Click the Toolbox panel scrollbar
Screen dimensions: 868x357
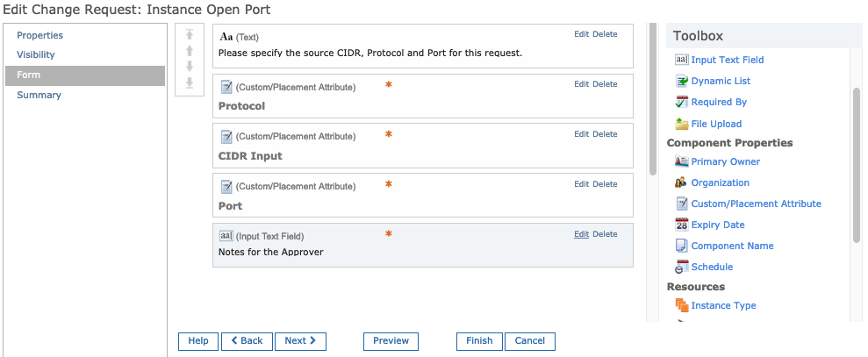point(857,165)
